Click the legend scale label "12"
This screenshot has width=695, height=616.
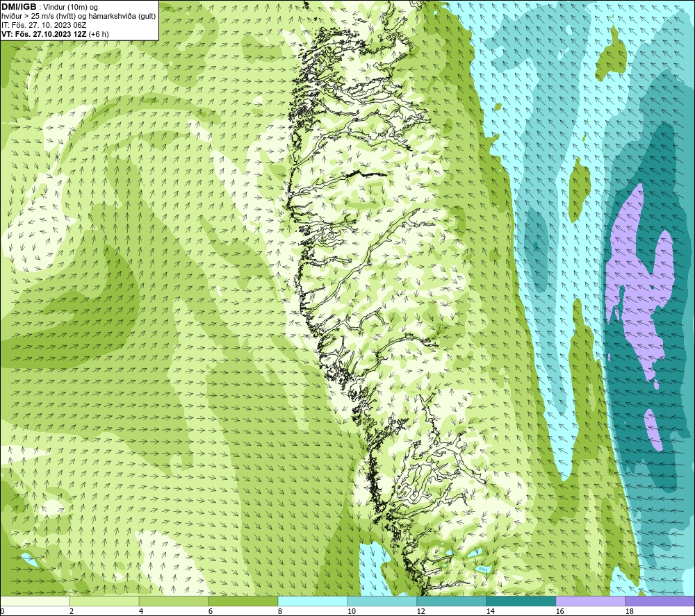421,612
